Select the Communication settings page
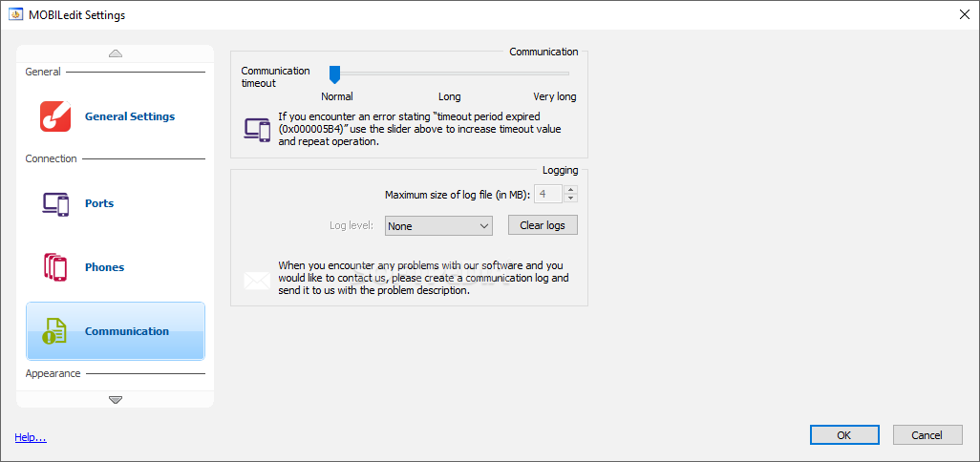 [x=115, y=331]
